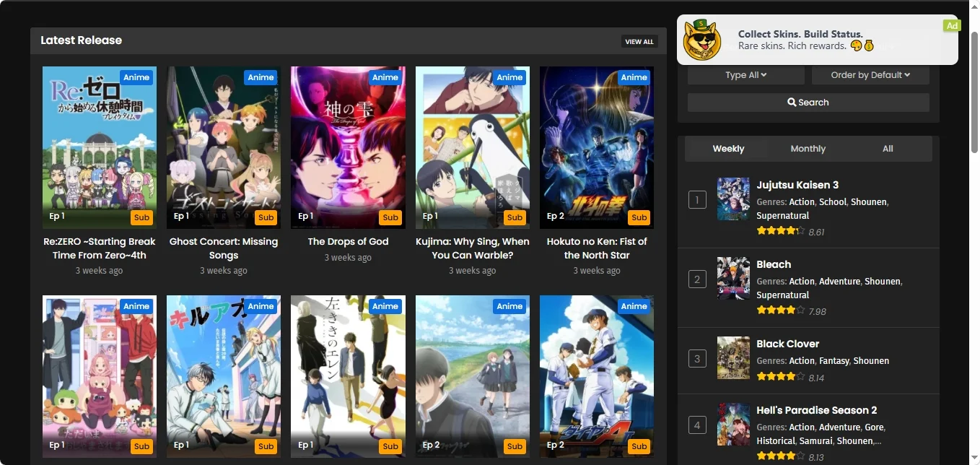Switch to the Monthly ranking tab
This screenshot has width=980, height=465.
click(808, 149)
